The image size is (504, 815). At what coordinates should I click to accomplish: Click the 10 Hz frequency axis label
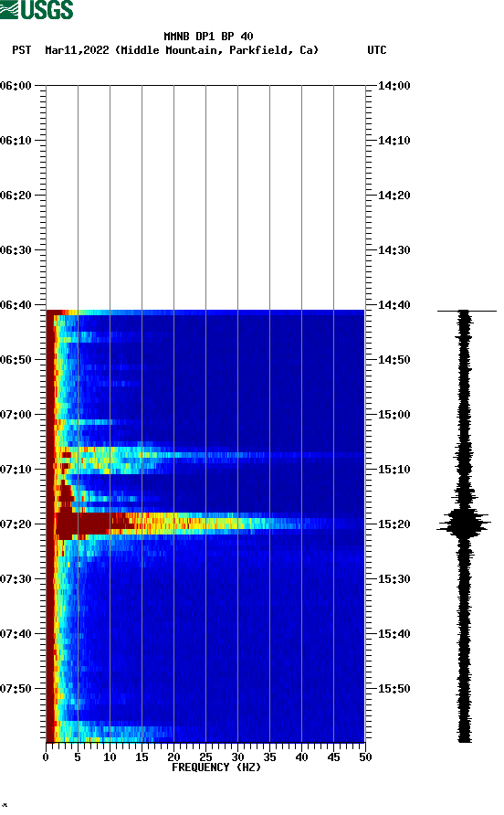(x=110, y=757)
